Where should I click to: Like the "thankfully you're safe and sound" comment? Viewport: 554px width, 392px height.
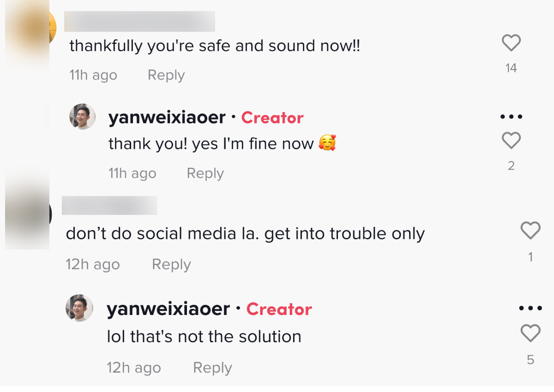pyautogui.click(x=511, y=43)
